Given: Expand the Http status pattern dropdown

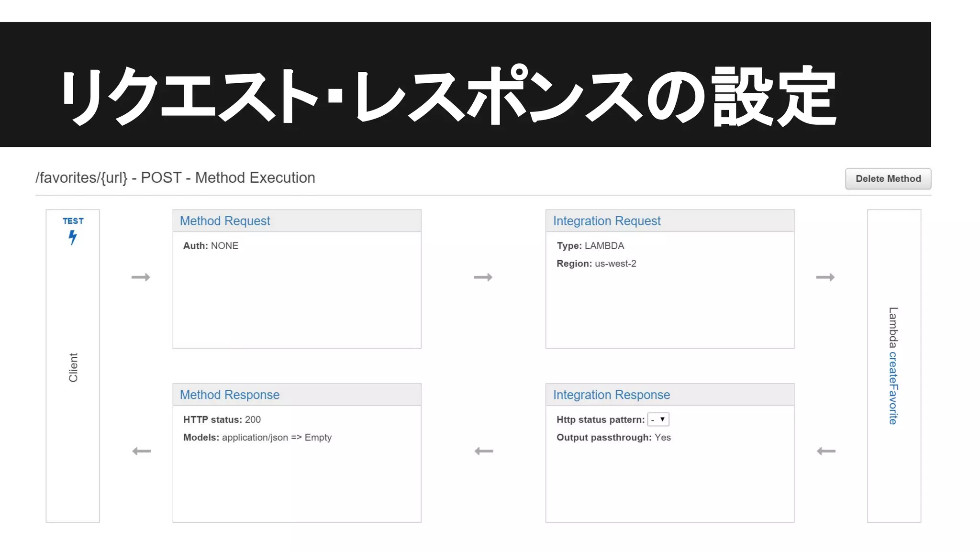Looking at the screenshot, I should point(658,419).
